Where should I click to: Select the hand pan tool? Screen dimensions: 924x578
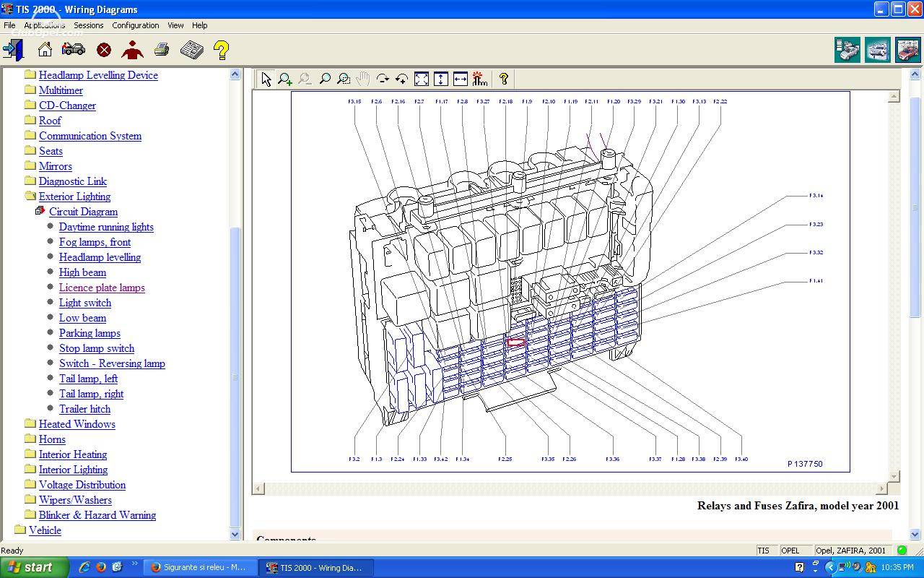pos(363,79)
